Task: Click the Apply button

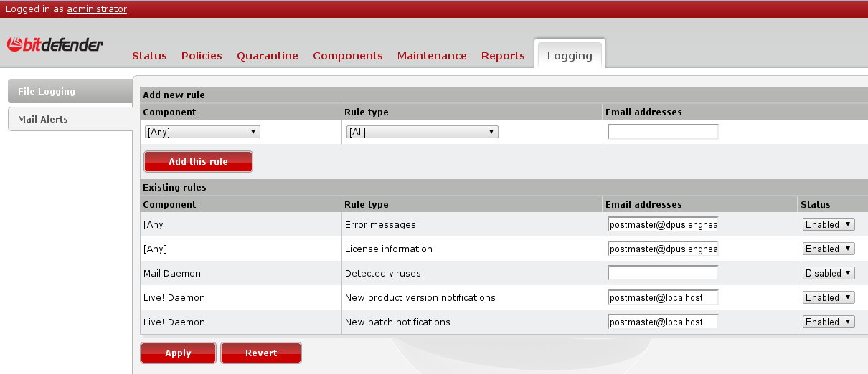Action: (178, 353)
